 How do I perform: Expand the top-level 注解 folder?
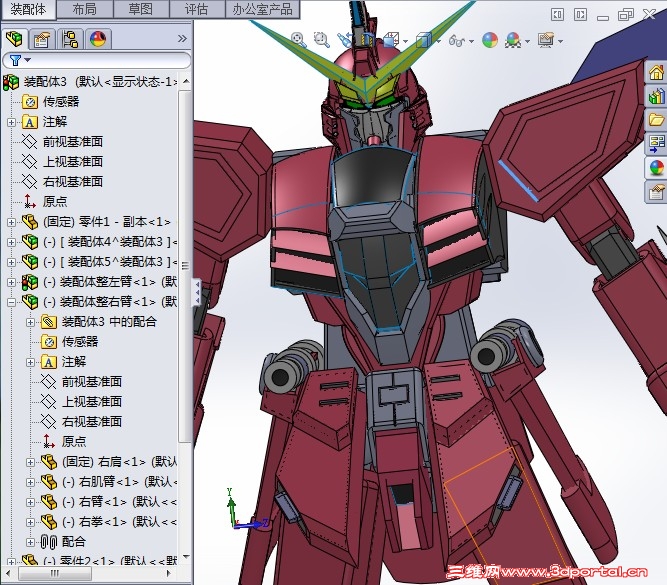tap(11, 123)
